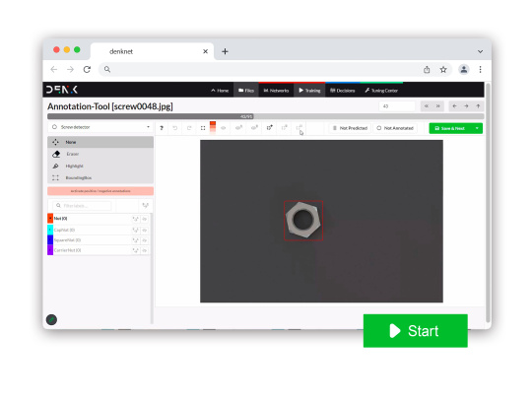Image resolution: width=532 pixels, height=402 pixels.
Task: Click the fit-to-screen frame icon
Action: [203, 128]
